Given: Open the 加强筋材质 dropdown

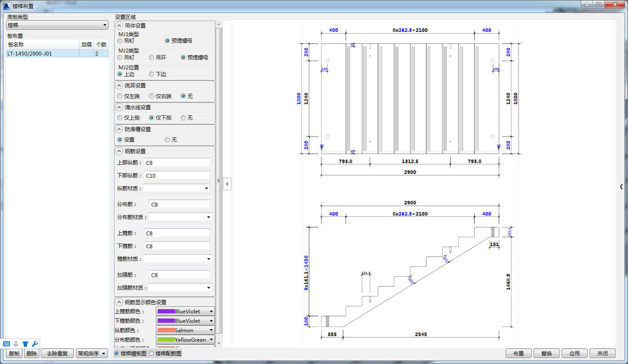Looking at the screenshot, I should coord(180,288).
